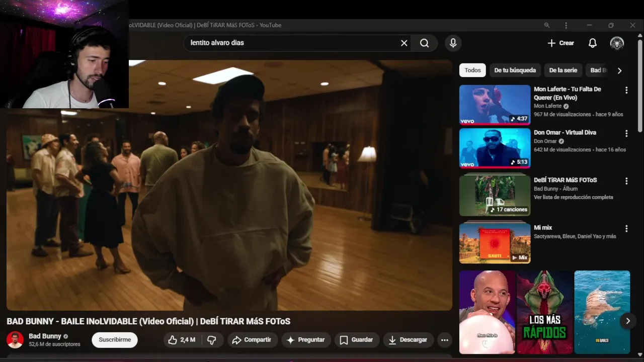Click Ver lista de reproducción completa
Screen dimensions: 644x362
click(x=573, y=197)
